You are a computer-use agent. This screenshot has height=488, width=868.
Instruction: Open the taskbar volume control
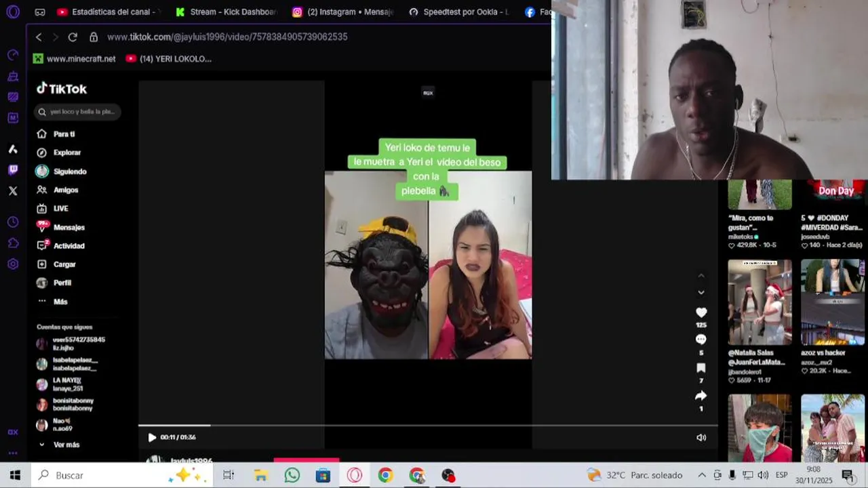763,475
